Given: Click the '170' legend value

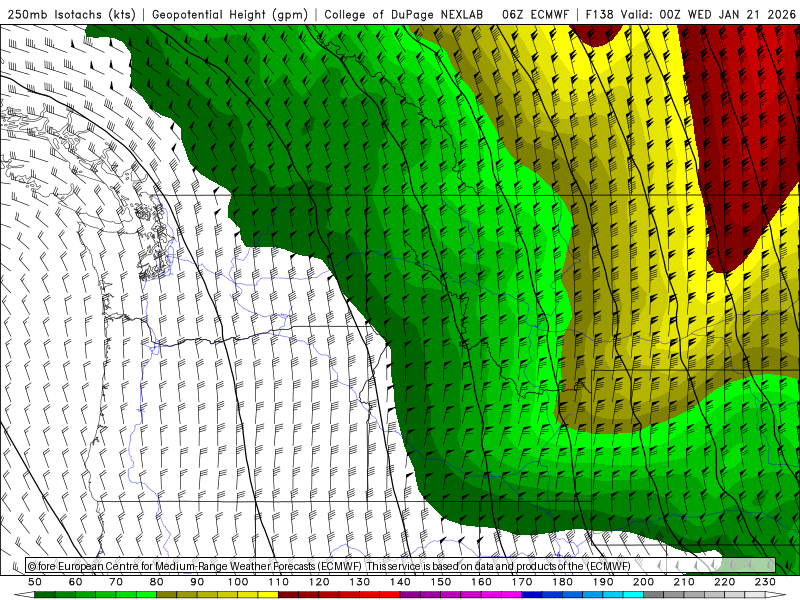Looking at the screenshot, I should [522, 582].
